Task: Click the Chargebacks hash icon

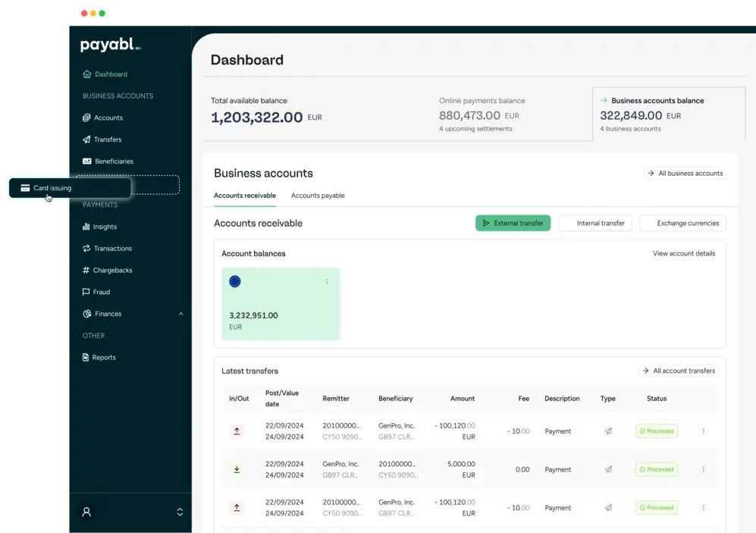Action: coord(86,271)
